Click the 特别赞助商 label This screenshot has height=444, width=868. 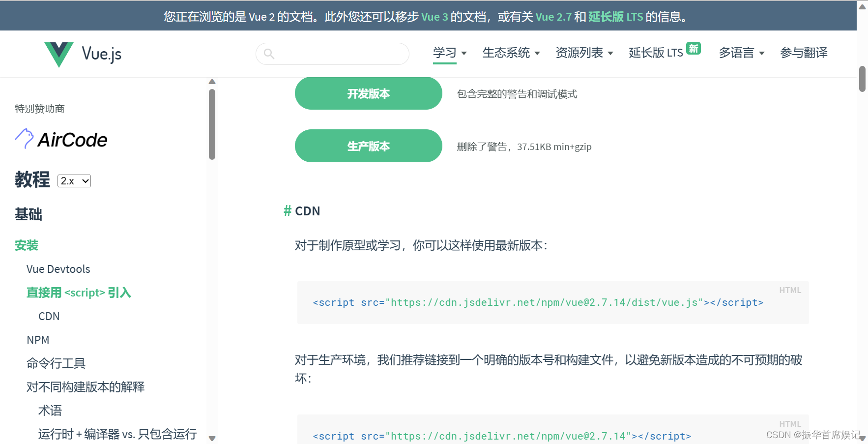40,109
